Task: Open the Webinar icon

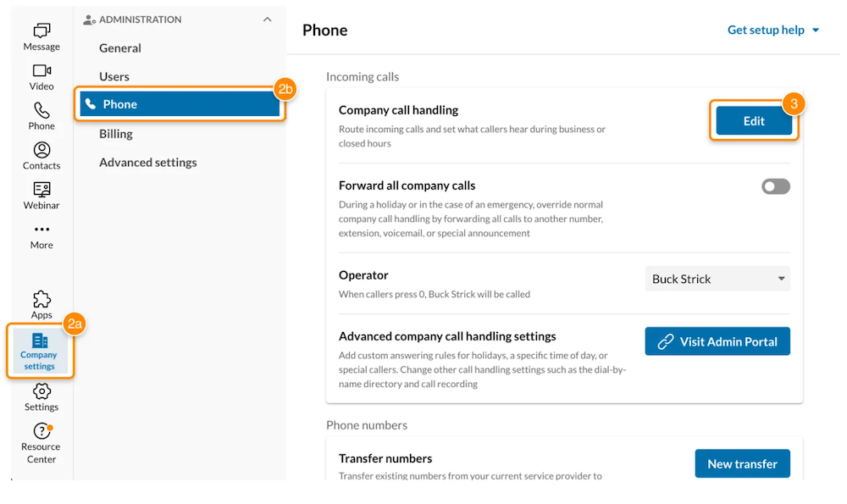Action: pos(42,190)
